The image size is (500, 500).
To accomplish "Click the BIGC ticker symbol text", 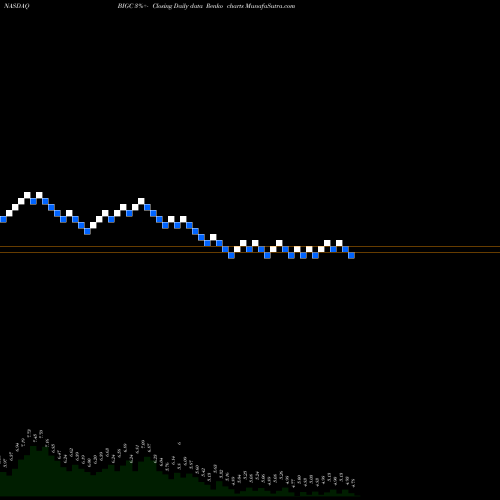I will pos(126,6).
